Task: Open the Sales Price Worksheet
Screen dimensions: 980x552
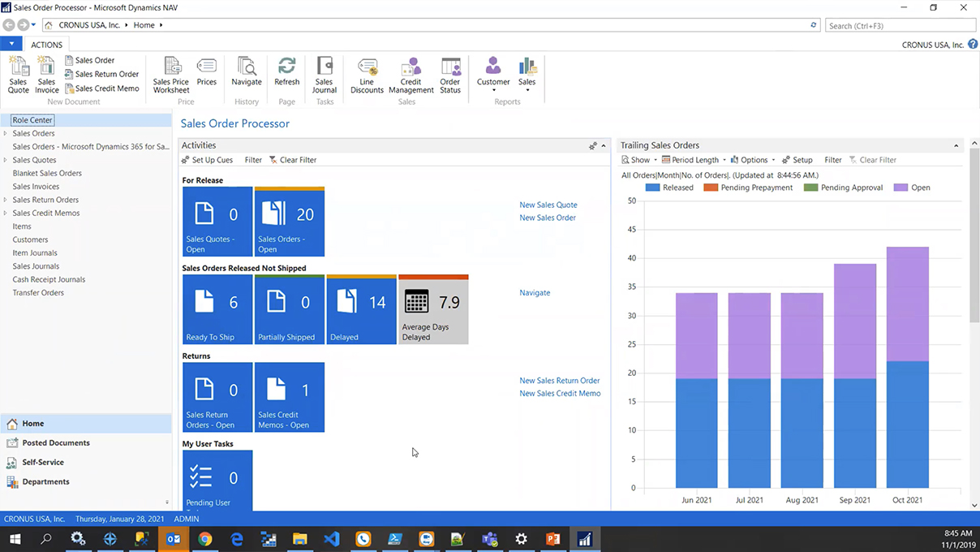Action: coord(171,75)
